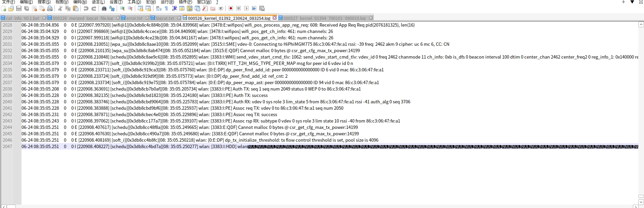Start macro recording with the red record button

click(231, 8)
